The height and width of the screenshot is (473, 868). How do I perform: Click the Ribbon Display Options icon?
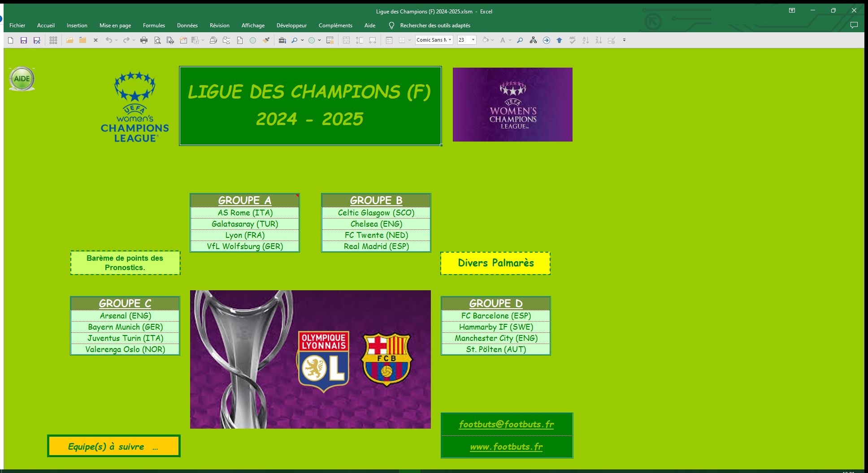(x=792, y=10)
